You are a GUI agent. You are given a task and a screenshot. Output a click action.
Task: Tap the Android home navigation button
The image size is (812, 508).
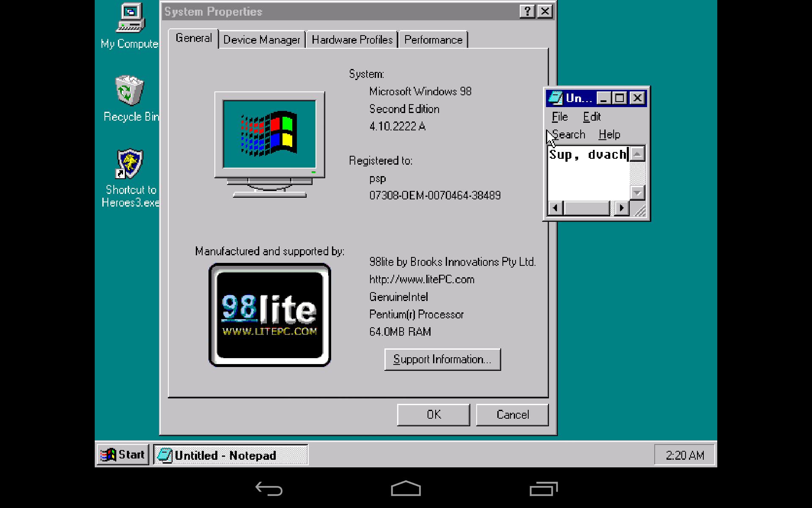(x=406, y=488)
